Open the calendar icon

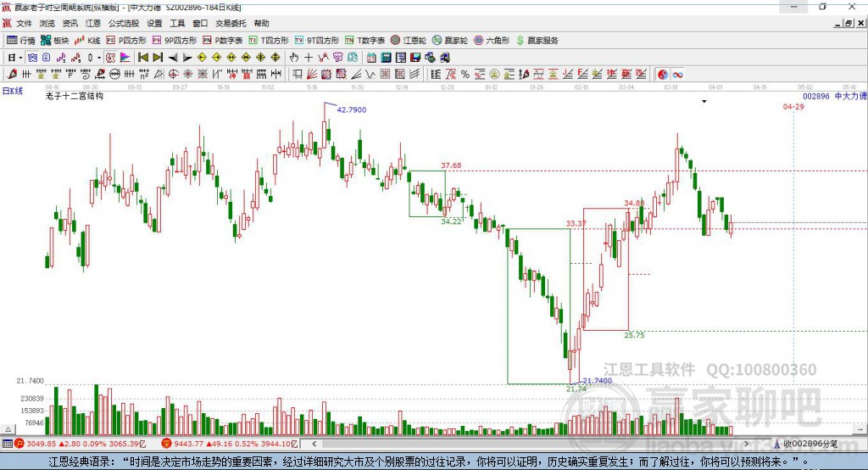point(371,58)
